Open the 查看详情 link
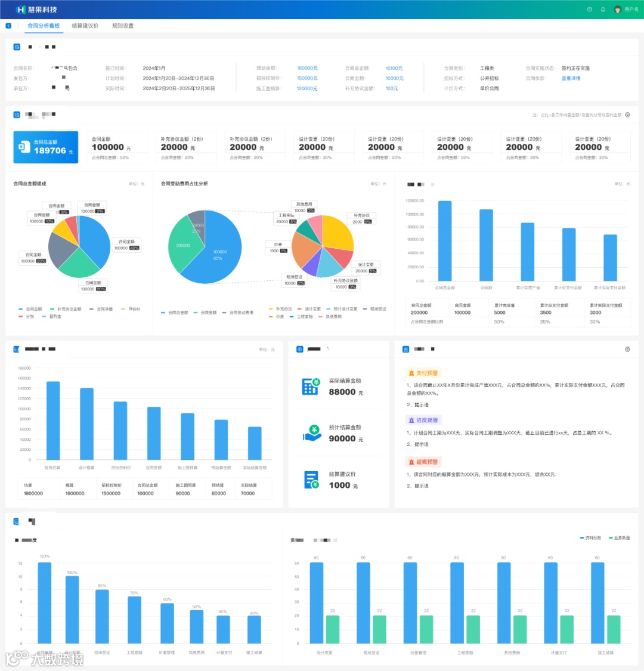The height and width of the screenshot is (671, 644). coord(571,78)
